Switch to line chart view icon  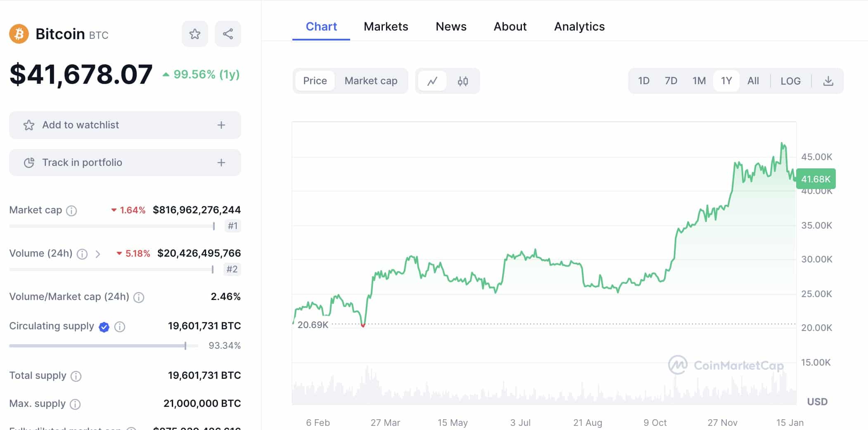432,81
